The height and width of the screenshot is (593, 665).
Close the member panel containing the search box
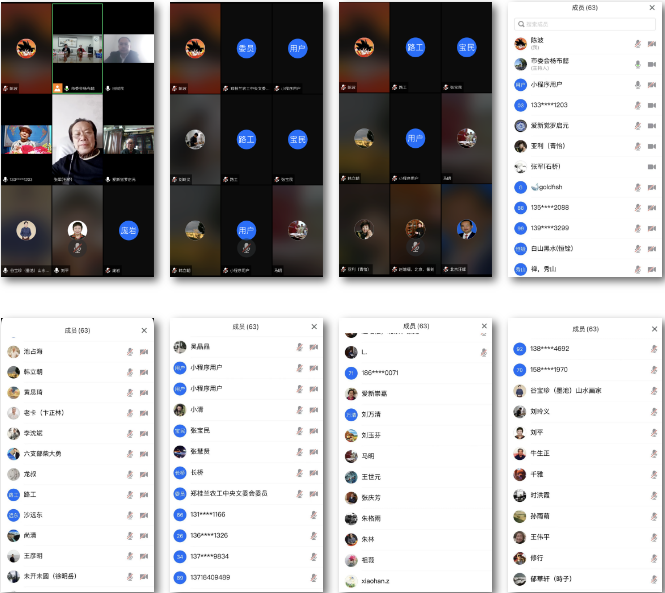point(653,8)
